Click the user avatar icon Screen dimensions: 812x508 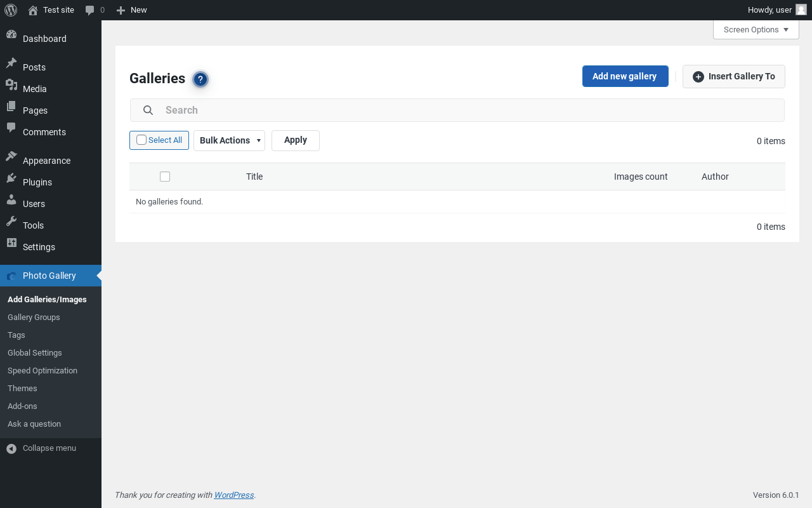click(x=801, y=10)
